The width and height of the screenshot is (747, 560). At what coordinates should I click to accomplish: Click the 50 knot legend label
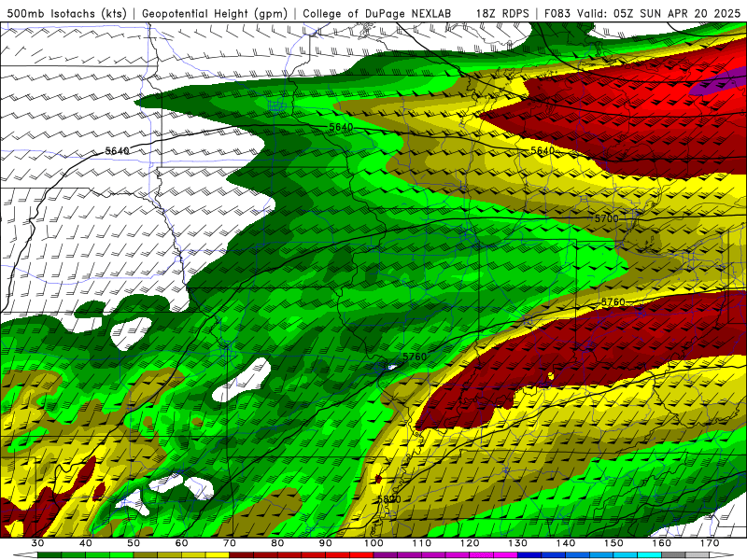tap(134, 543)
